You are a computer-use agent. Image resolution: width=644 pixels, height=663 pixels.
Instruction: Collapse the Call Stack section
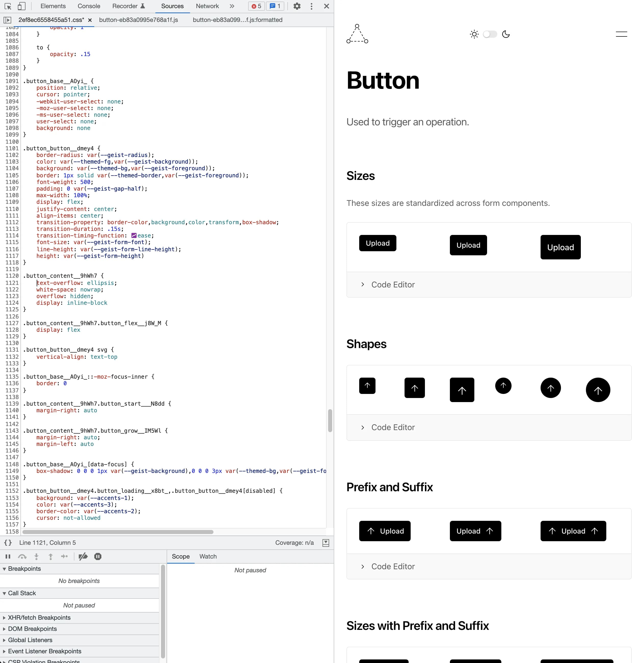click(22, 593)
